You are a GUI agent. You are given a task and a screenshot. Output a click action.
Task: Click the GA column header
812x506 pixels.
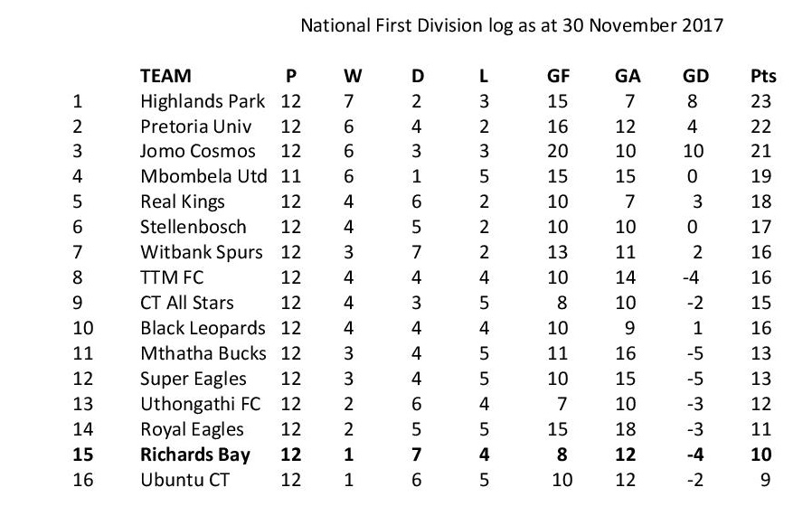click(628, 76)
